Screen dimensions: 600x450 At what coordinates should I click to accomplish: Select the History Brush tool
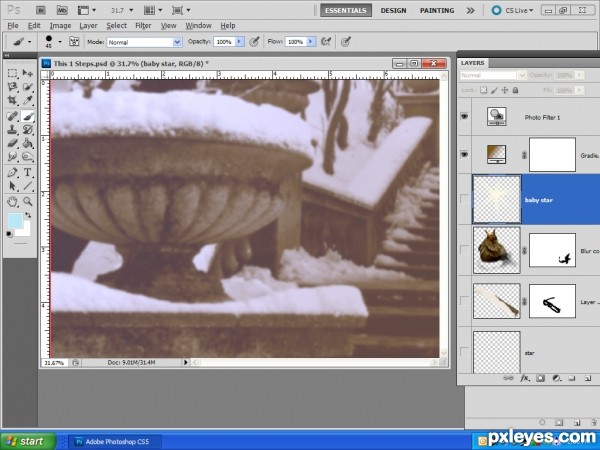(28, 130)
